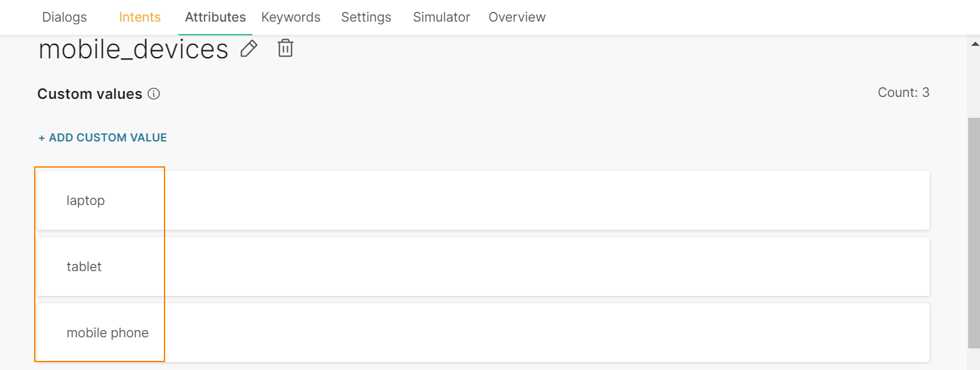The width and height of the screenshot is (980, 370).
Task: Open the Dialogs tab
Action: coord(64,17)
